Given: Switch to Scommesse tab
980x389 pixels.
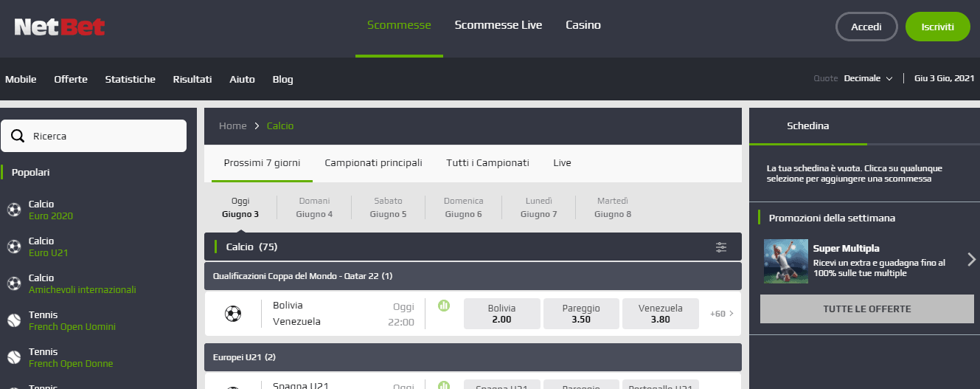Looking at the screenshot, I should (x=399, y=25).
